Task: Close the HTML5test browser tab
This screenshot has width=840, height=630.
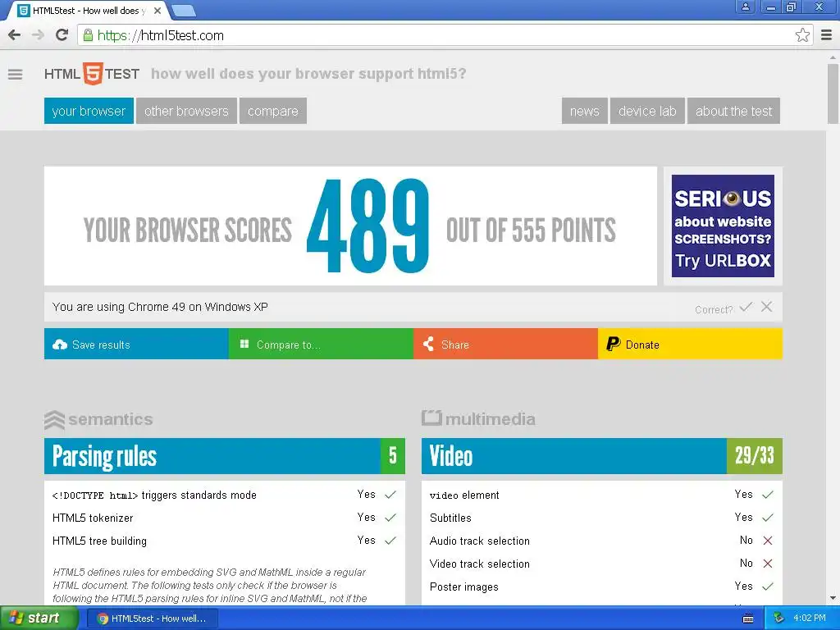Action: click(157, 10)
